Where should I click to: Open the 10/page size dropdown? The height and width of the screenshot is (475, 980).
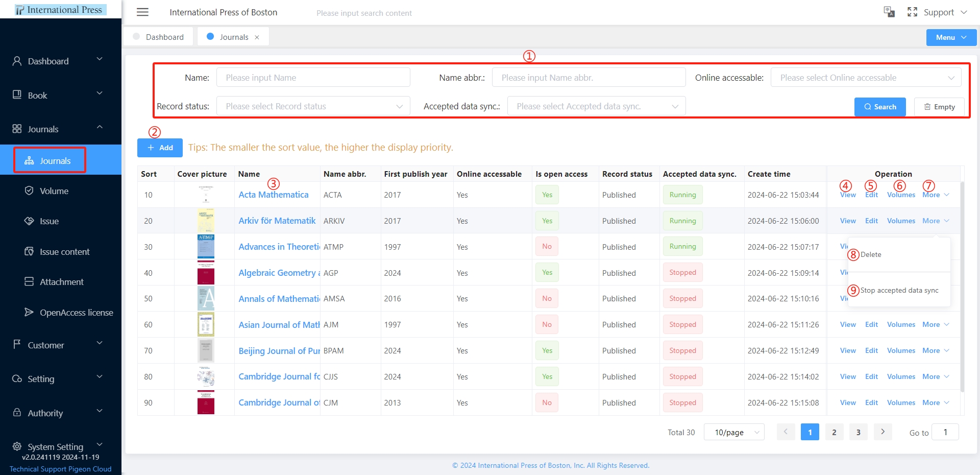[734, 432]
